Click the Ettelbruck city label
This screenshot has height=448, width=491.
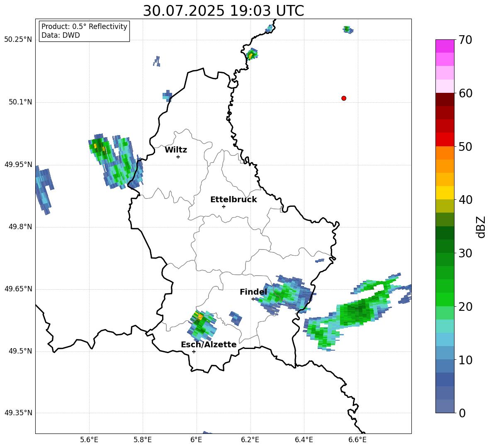click(x=233, y=200)
